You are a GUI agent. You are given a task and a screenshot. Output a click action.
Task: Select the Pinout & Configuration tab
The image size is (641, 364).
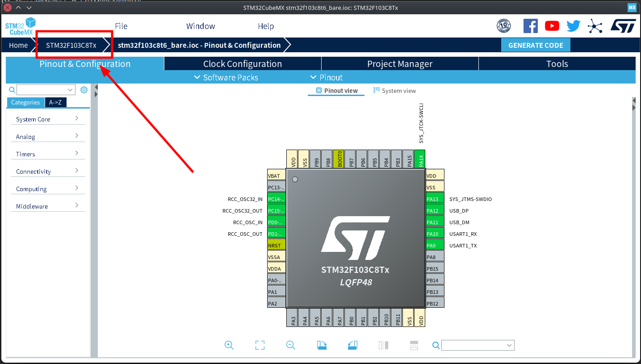coord(85,63)
